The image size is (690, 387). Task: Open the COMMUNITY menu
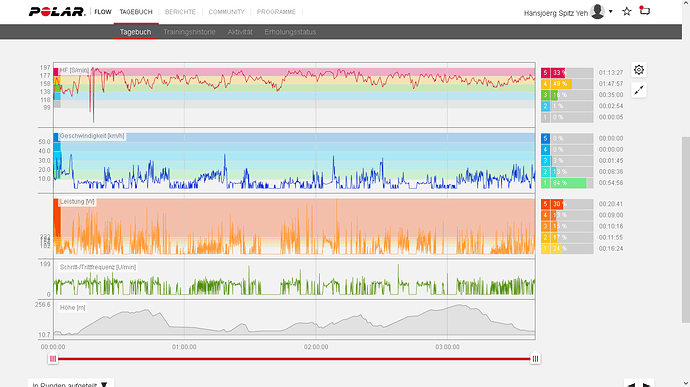[227, 12]
